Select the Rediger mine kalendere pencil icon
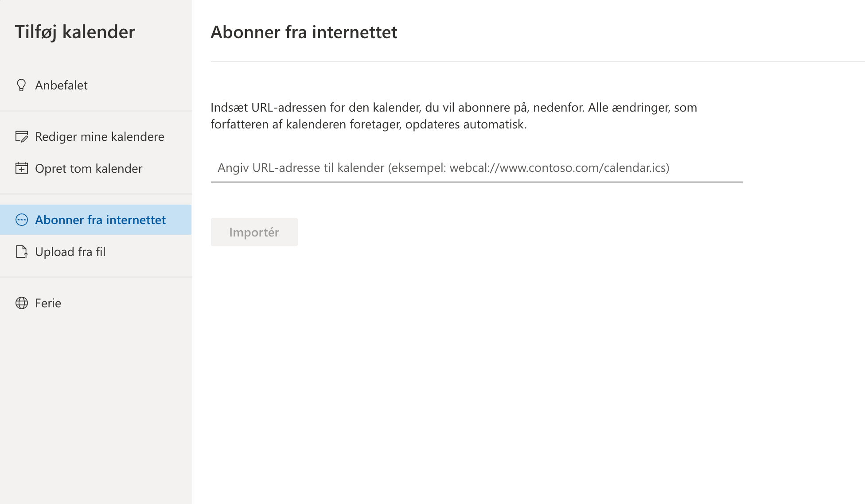The width and height of the screenshot is (865, 504). pos(22,136)
